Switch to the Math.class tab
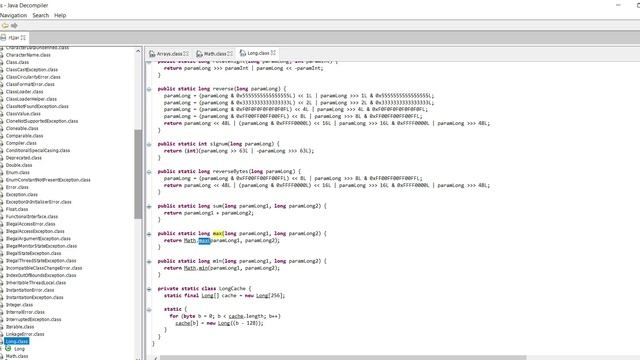Viewport: 640px width, 360px height. click(215, 53)
